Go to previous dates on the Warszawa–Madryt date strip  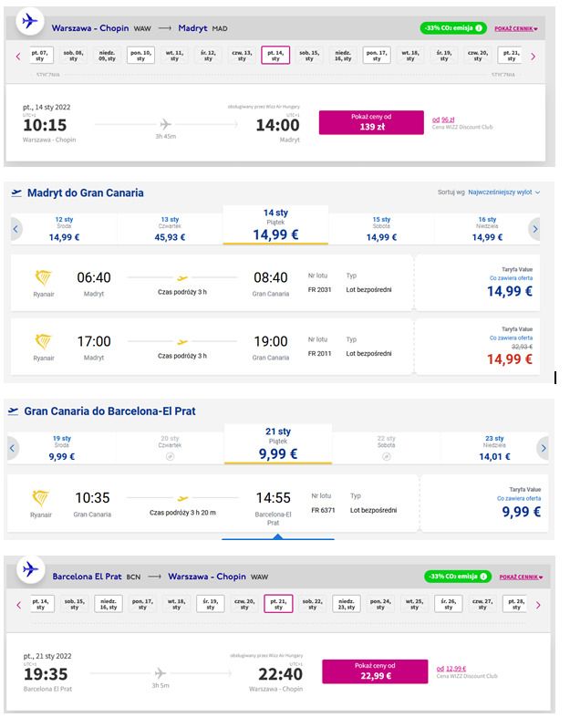[18, 57]
